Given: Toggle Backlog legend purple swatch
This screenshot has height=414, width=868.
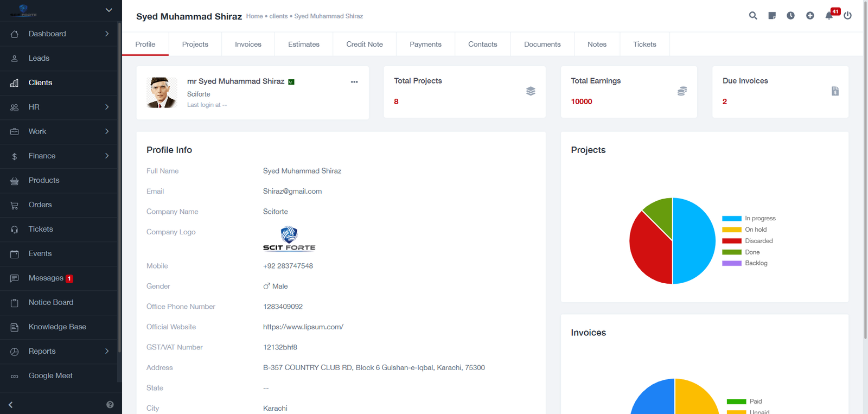Looking at the screenshot, I should 732,263.
